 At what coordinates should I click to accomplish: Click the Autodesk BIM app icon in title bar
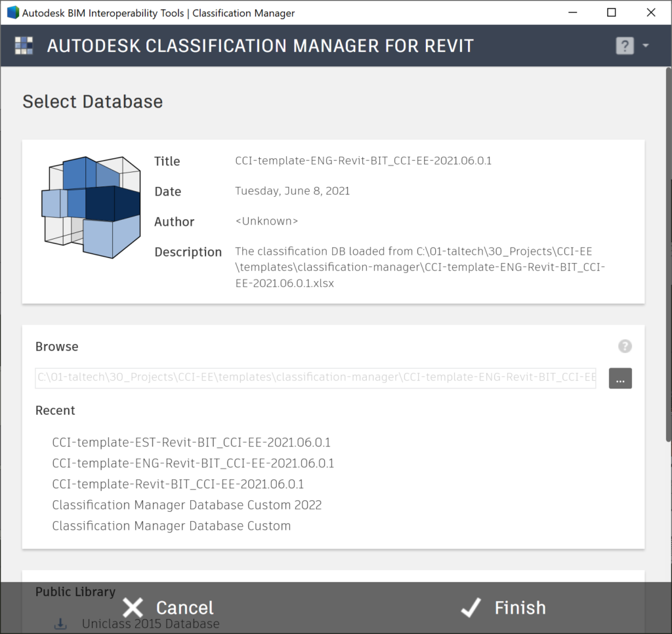pos(13,12)
